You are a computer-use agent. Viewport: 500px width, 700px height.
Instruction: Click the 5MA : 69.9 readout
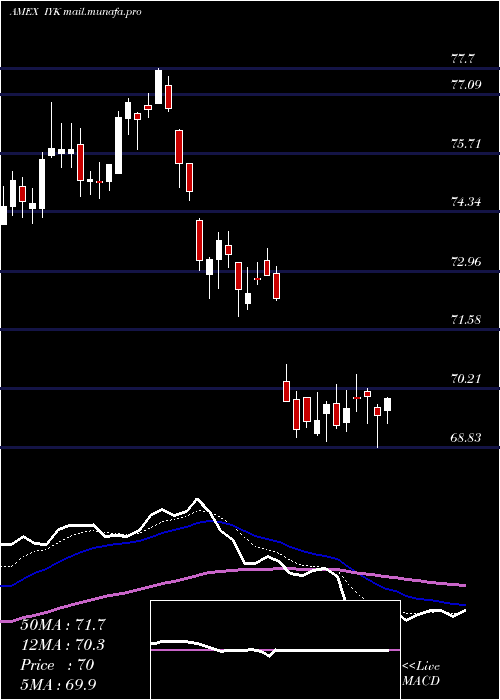pos(59,685)
